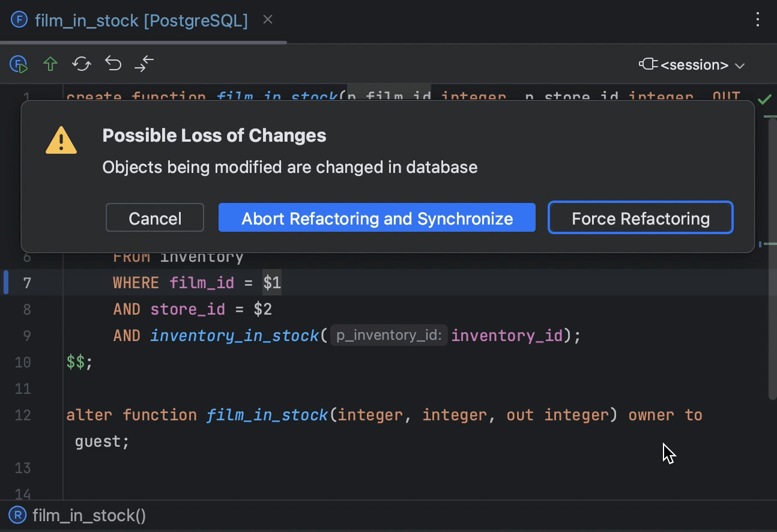
Task: Submit changes using the green up arrow
Action: (x=50, y=64)
